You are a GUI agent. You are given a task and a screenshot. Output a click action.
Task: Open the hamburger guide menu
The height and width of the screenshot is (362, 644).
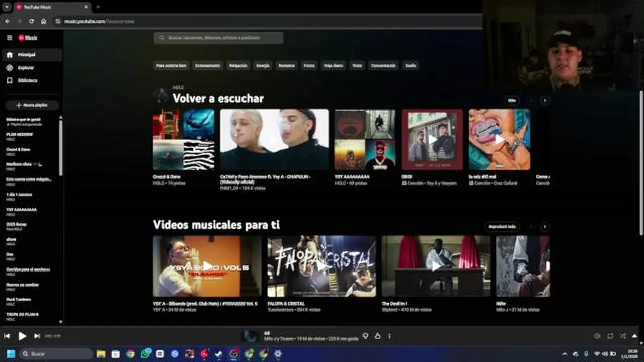pyautogui.click(x=9, y=38)
